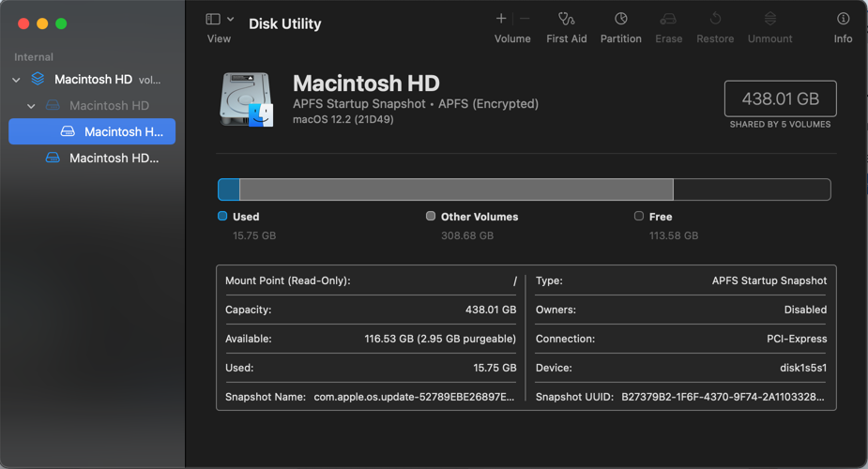
Task: Click the Volume toolbar label
Action: 512,38
